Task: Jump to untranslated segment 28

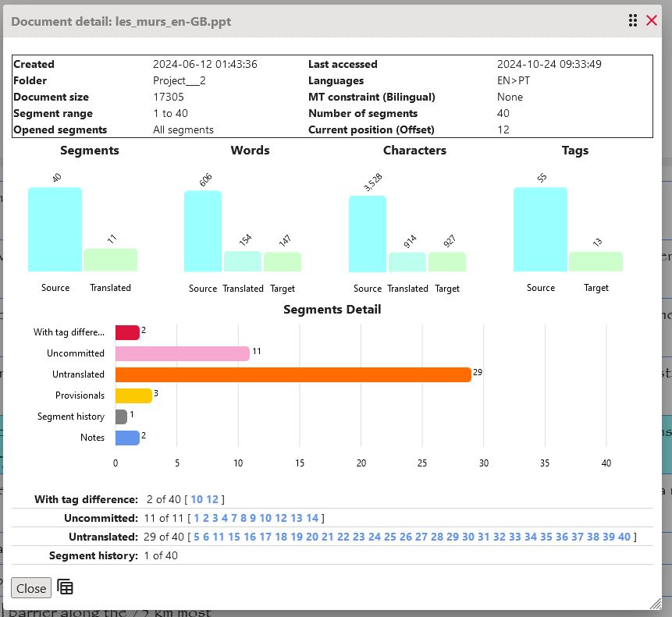Action: pos(437,537)
